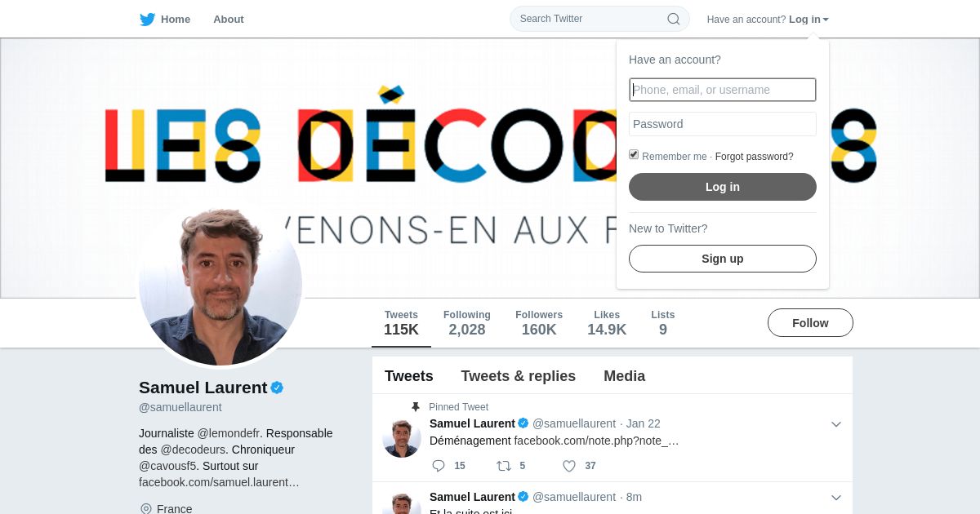Like the pinned tweet heart icon
980x514 pixels.
[x=569, y=466]
